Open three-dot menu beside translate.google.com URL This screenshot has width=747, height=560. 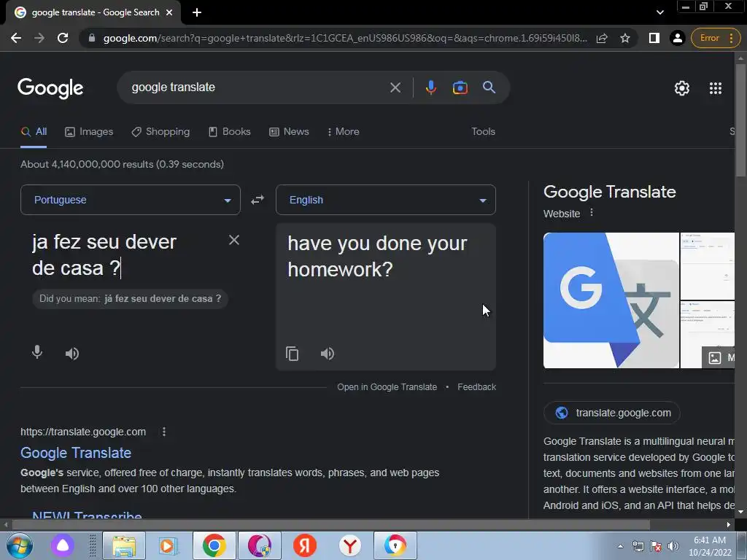(x=164, y=432)
